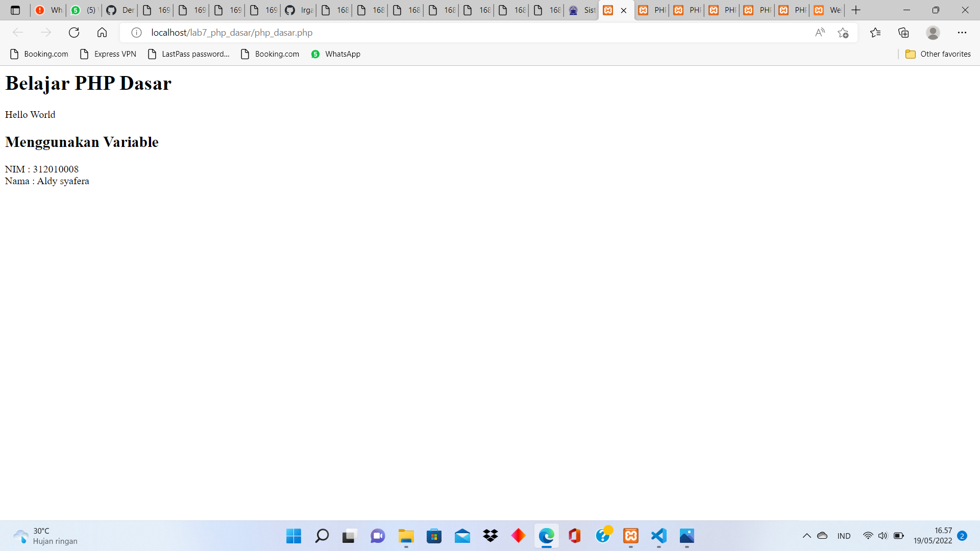Open the weather widget
This screenshot has height=551, width=980.
click(x=45, y=536)
